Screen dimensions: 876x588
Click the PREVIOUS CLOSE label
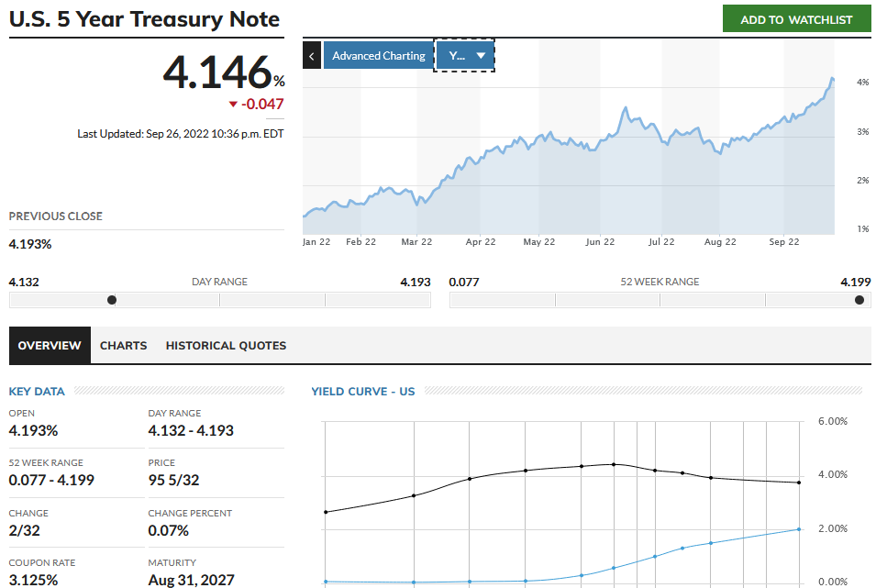pyautogui.click(x=56, y=216)
